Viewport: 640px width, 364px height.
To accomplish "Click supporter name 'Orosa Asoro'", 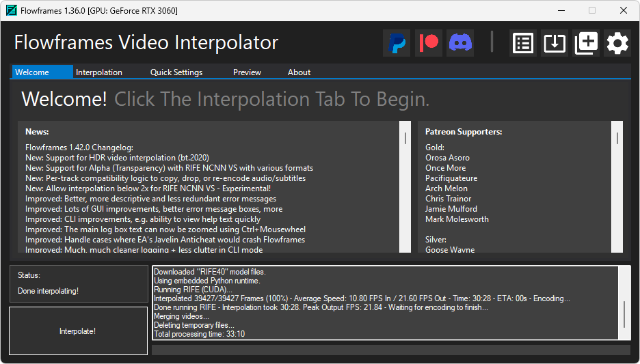I will [447, 158].
